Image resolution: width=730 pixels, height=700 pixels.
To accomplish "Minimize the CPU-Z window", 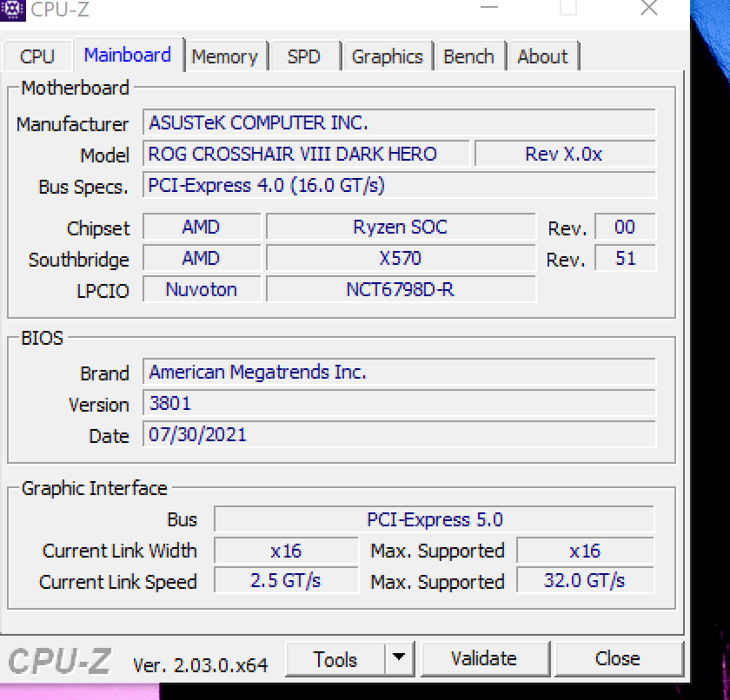I will pyautogui.click(x=489, y=8).
